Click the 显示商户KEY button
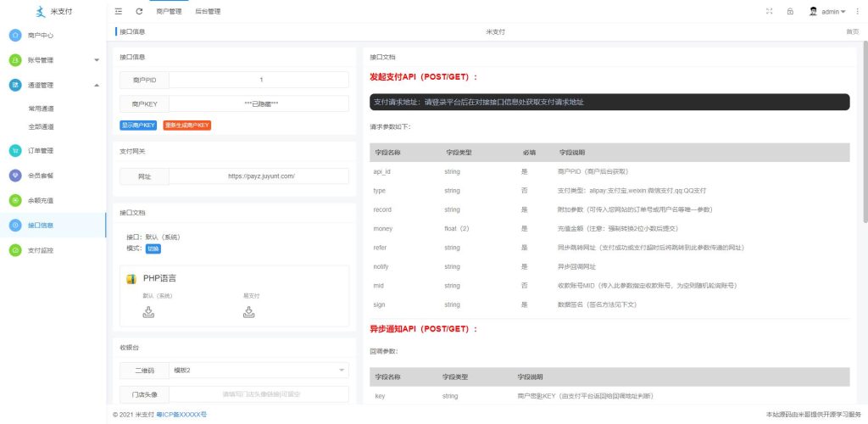Screen dimensions: 868x424 (x=138, y=126)
